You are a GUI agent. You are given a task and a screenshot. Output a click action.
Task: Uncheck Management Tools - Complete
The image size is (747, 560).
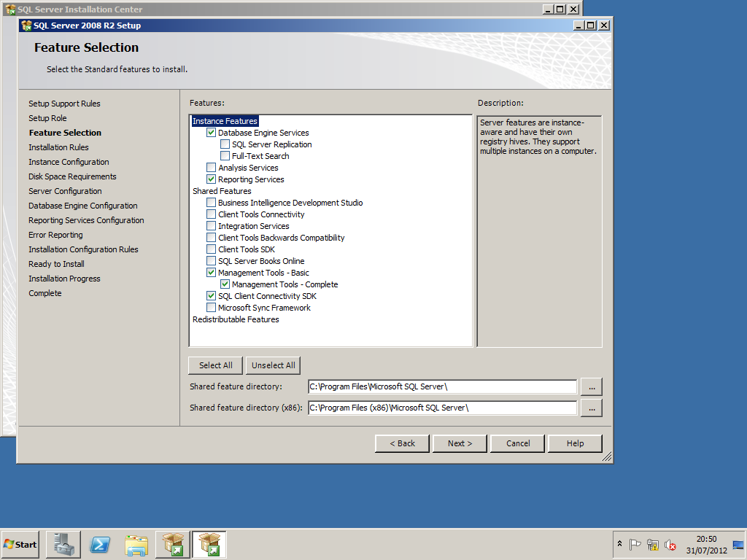coord(225,284)
